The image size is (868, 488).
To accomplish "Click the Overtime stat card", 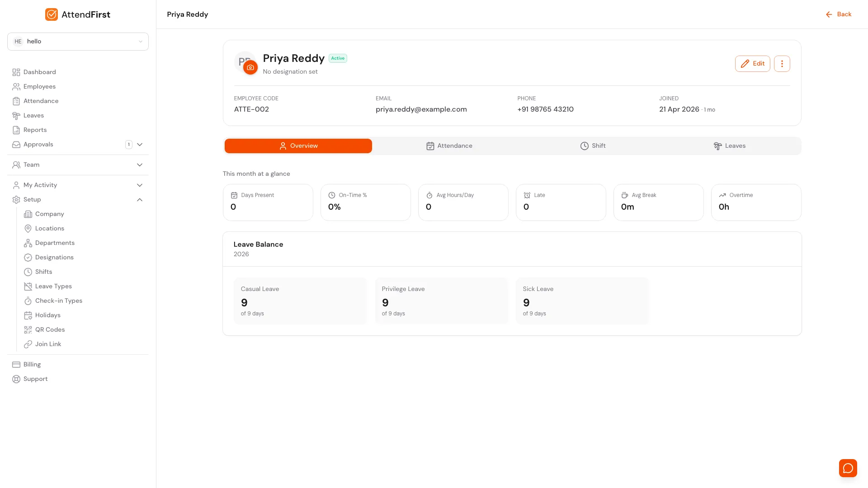I will [756, 202].
